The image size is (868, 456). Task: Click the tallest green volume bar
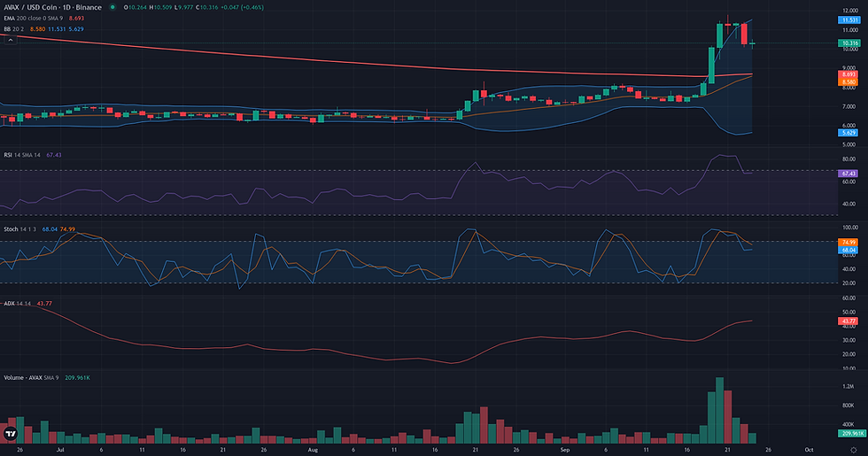pyautogui.click(x=719, y=410)
